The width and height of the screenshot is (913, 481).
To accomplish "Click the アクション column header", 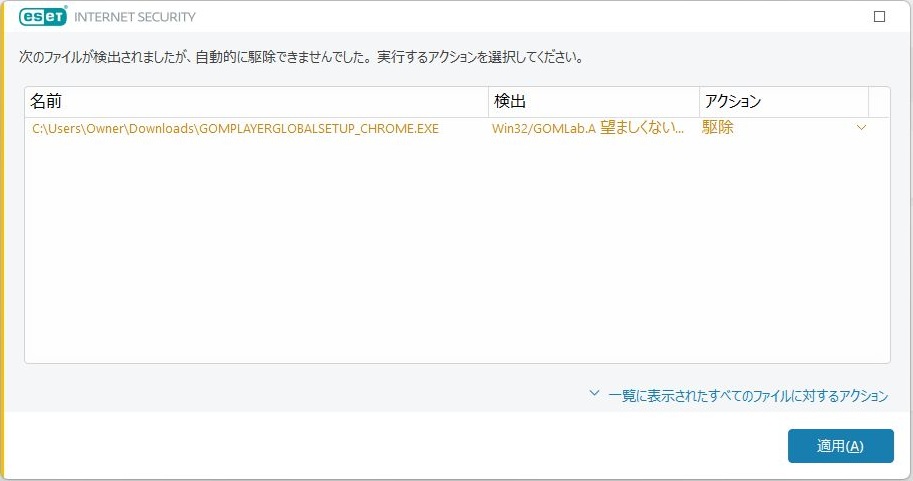I will [783, 102].
